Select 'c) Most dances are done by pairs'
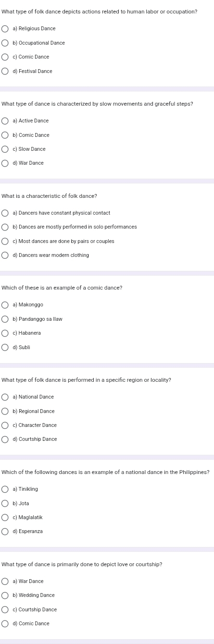Image resolution: width=214 pixels, height=644 pixels. 5,241
